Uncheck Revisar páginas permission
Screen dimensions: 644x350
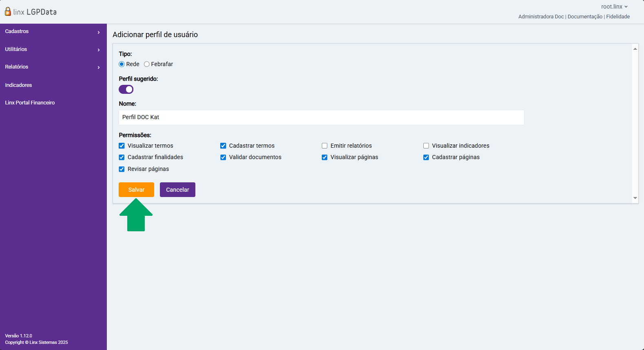pyautogui.click(x=122, y=169)
